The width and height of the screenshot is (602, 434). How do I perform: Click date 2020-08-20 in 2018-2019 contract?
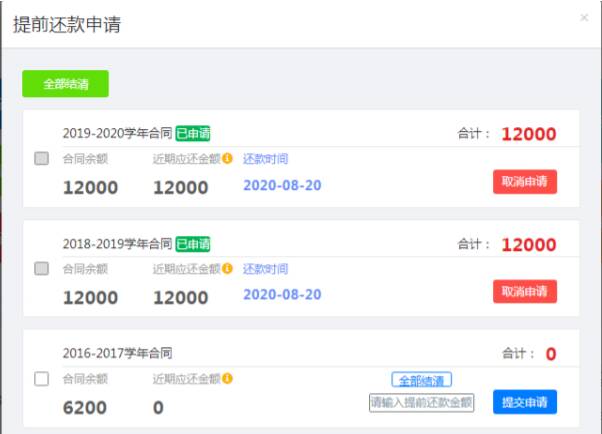point(282,295)
